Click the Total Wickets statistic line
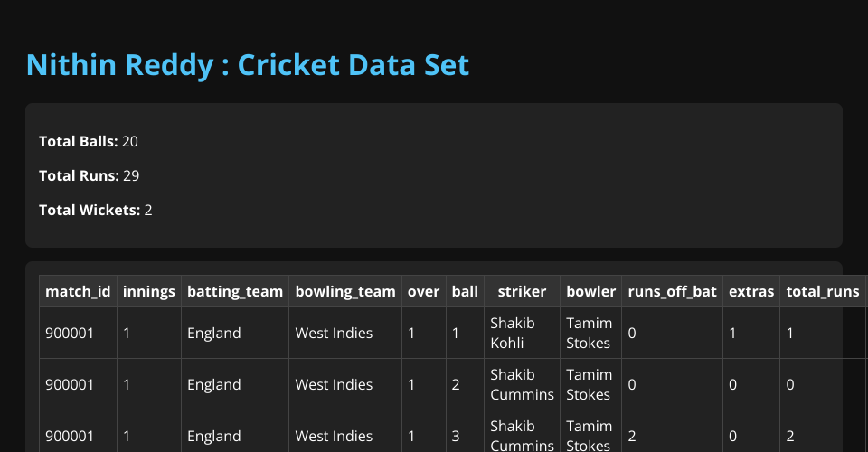This screenshot has width=868, height=452. coord(96,210)
